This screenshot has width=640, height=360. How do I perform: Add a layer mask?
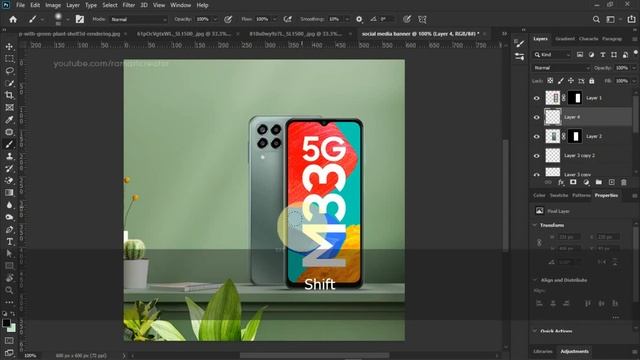pos(573,182)
